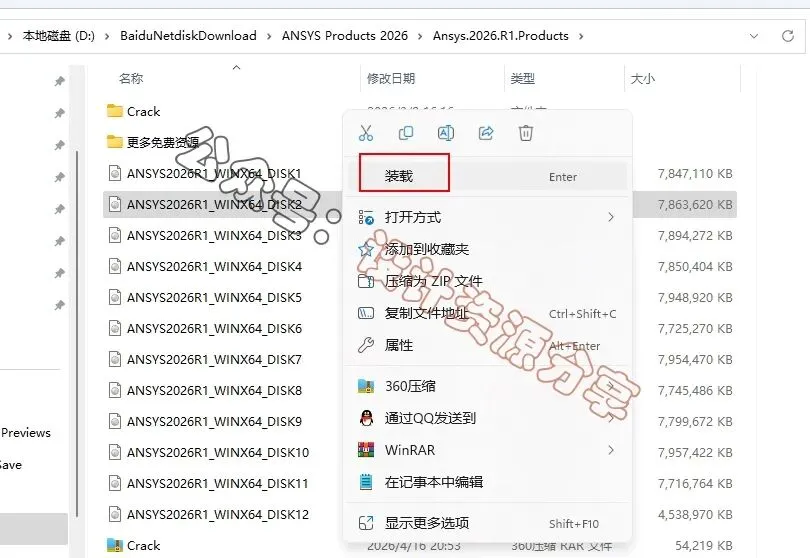Open the WinRAR submenu
This screenshot has height=558, width=810.
tap(487, 450)
